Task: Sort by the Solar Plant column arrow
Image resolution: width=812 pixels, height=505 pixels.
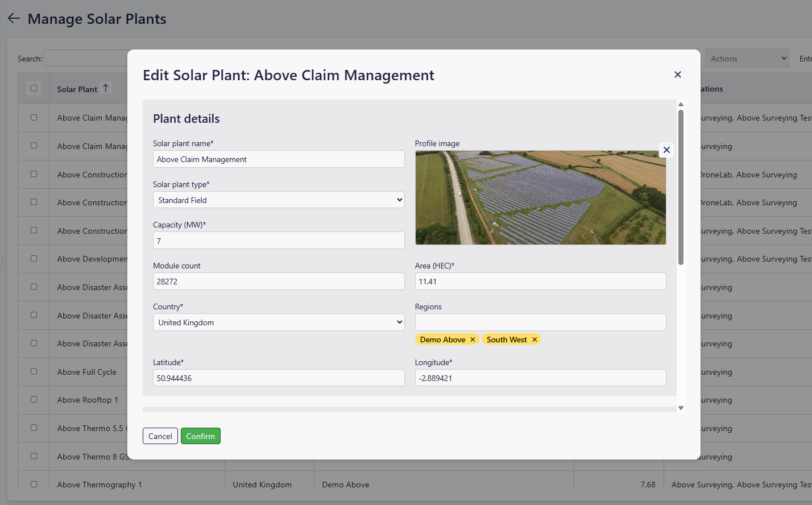Action: pyautogui.click(x=106, y=89)
